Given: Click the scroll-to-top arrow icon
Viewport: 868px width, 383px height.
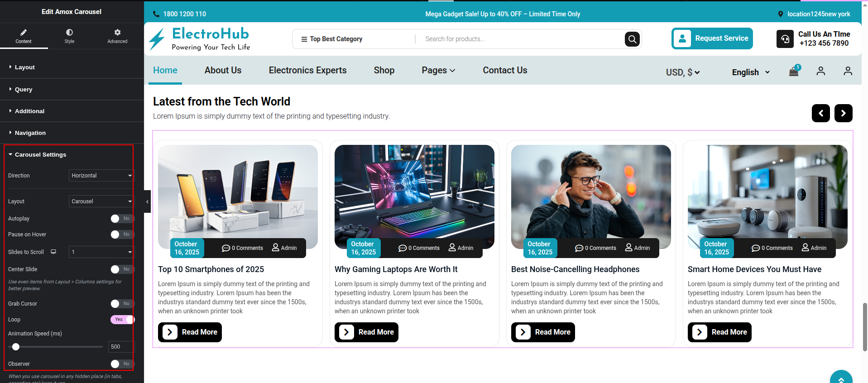Looking at the screenshot, I should [x=841, y=378].
